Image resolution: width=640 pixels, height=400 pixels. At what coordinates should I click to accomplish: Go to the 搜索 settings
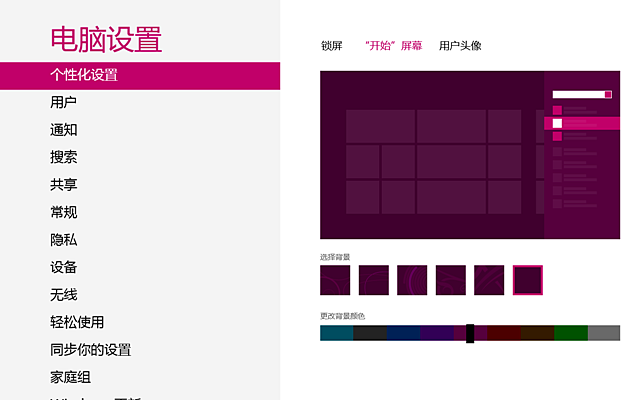coord(63,157)
